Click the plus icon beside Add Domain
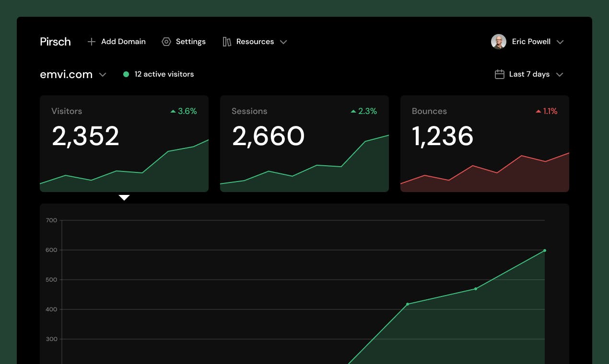This screenshot has height=364, width=609. click(x=92, y=42)
